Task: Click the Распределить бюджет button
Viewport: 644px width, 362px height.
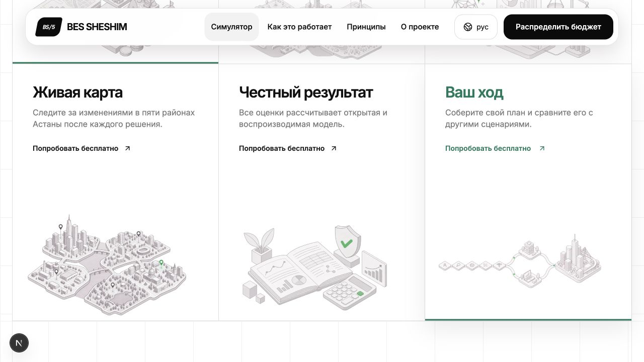Action: [558, 27]
